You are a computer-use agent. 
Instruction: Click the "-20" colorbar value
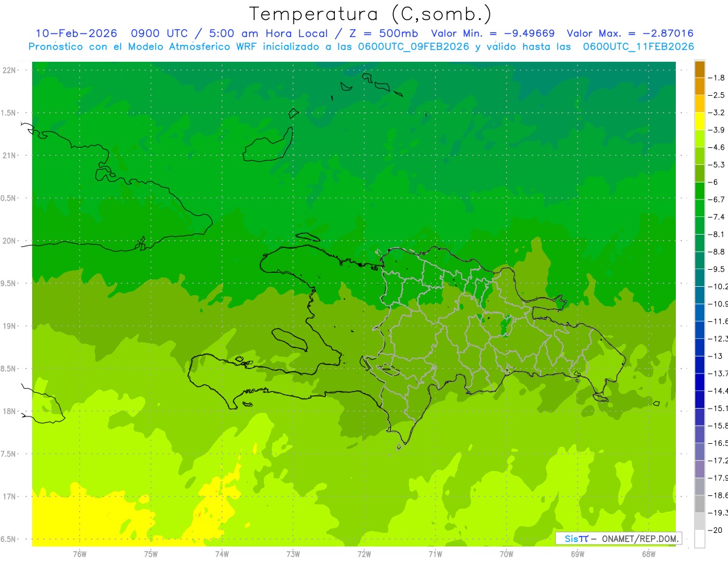pos(716,530)
